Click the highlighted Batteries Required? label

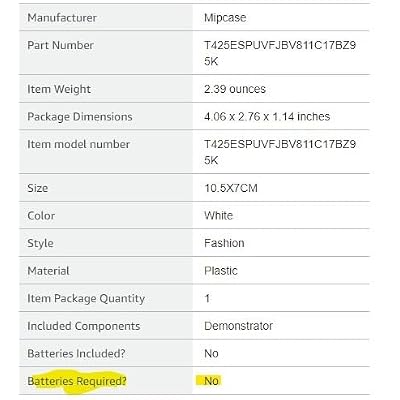[77, 381]
